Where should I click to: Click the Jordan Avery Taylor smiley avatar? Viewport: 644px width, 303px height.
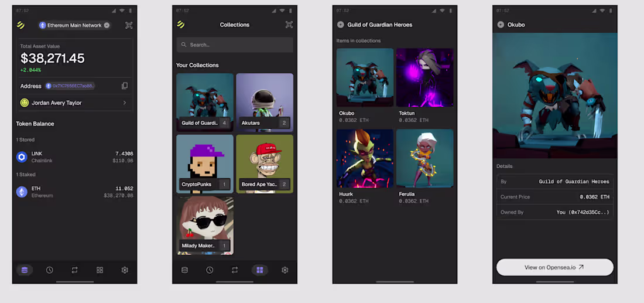25,103
